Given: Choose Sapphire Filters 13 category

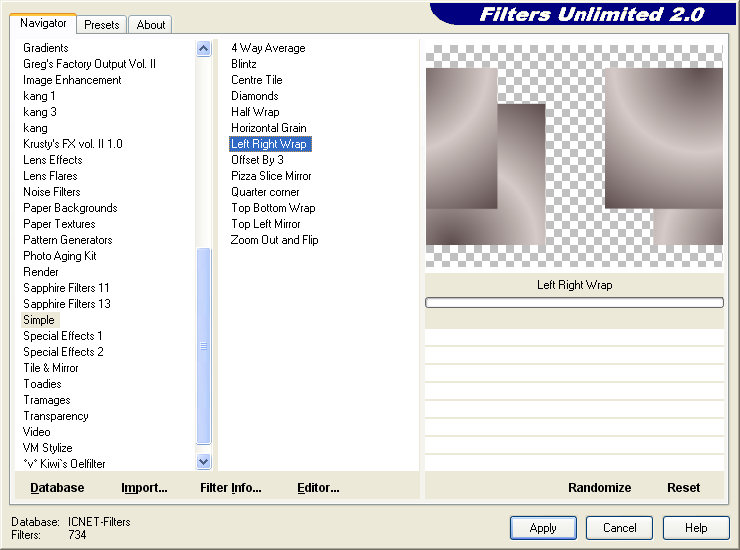Looking at the screenshot, I should (67, 304).
